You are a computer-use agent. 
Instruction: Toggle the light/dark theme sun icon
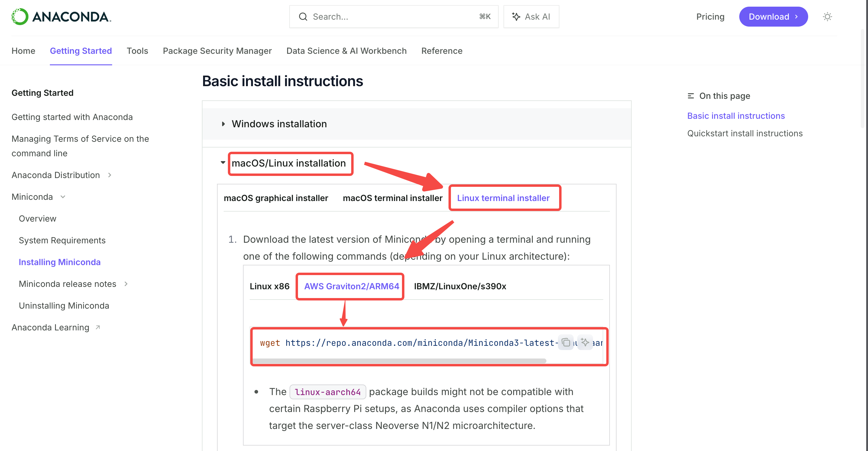point(827,17)
